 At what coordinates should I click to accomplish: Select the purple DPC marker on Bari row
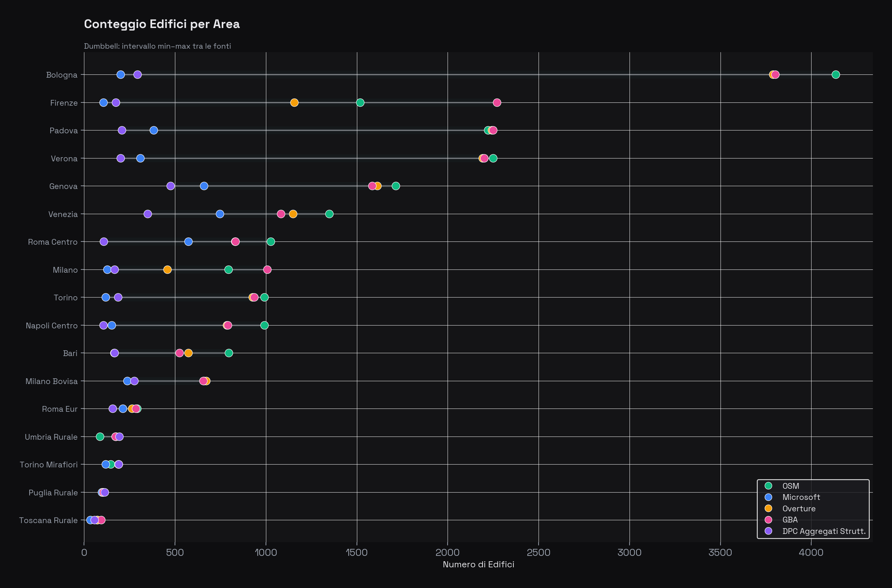coord(114,353)
